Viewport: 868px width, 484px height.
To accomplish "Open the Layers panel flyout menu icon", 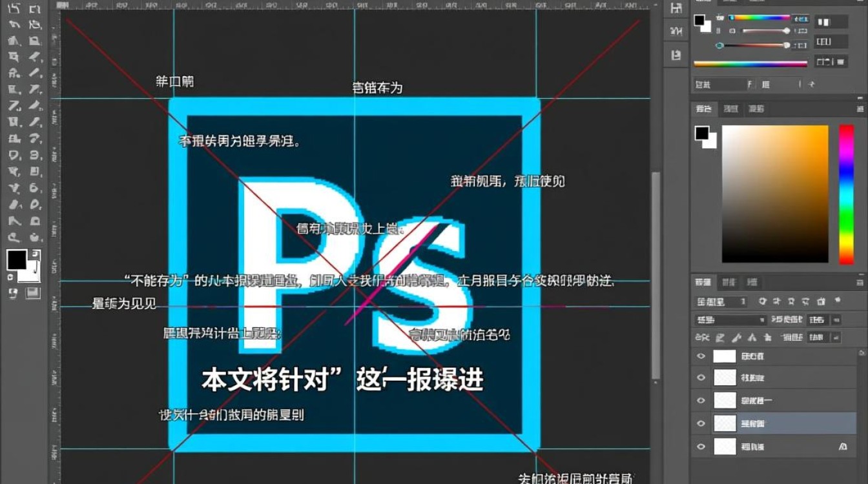I will pos(859,282).
